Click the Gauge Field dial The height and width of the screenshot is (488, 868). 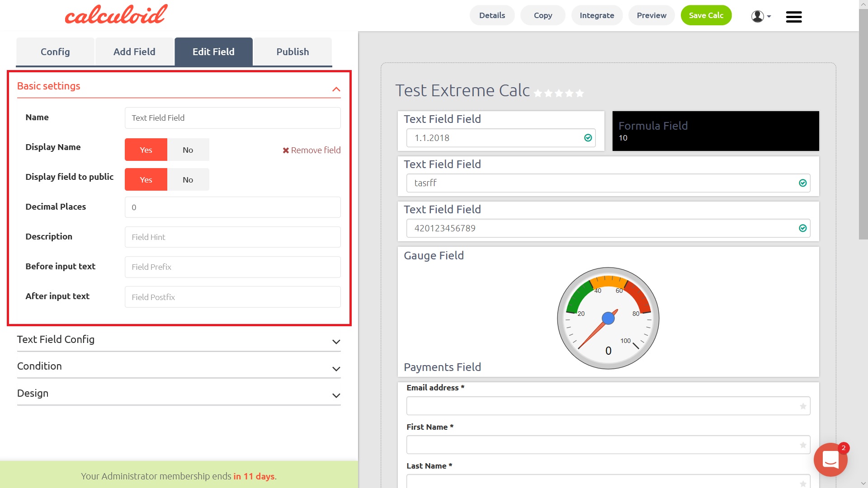pyautogui.click(x=608, y=318)
